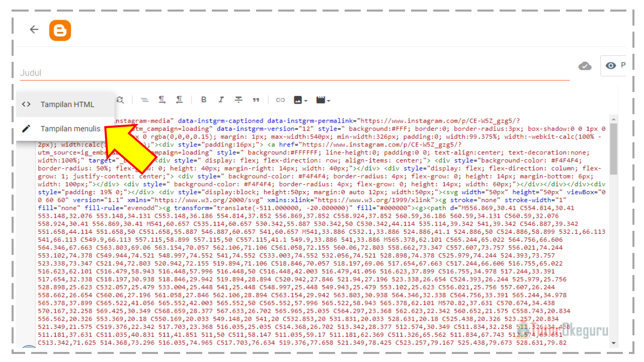Open the image dropdown arrow
This screenshot has width=644, height=362.
(x=305, y=101)
